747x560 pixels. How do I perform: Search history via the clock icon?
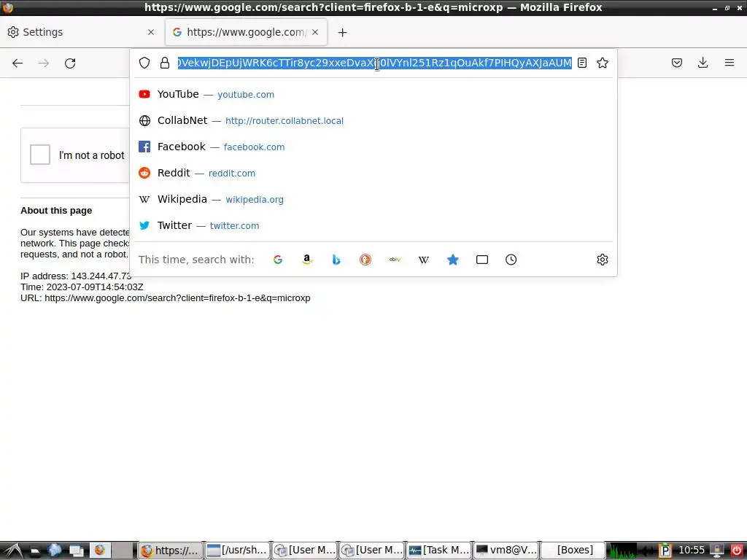point(511,260)
